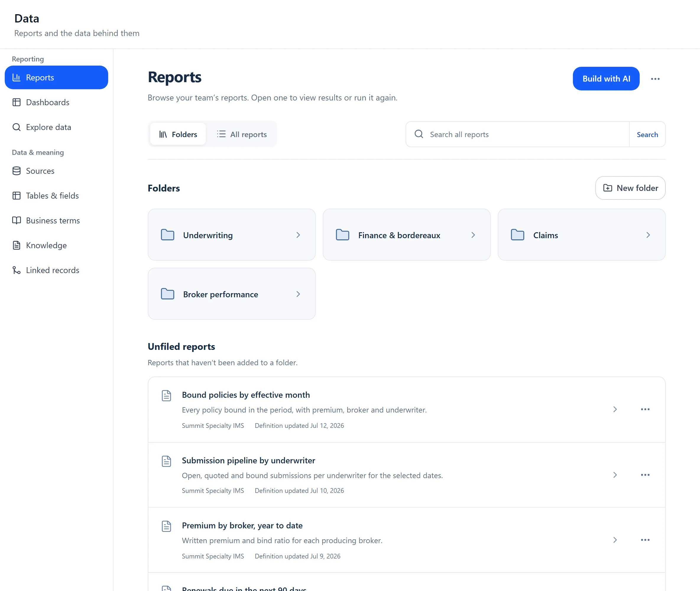Click the Finance & bordereaux folder icon
The width and height of the screenshot is (700, 591).
342,235
